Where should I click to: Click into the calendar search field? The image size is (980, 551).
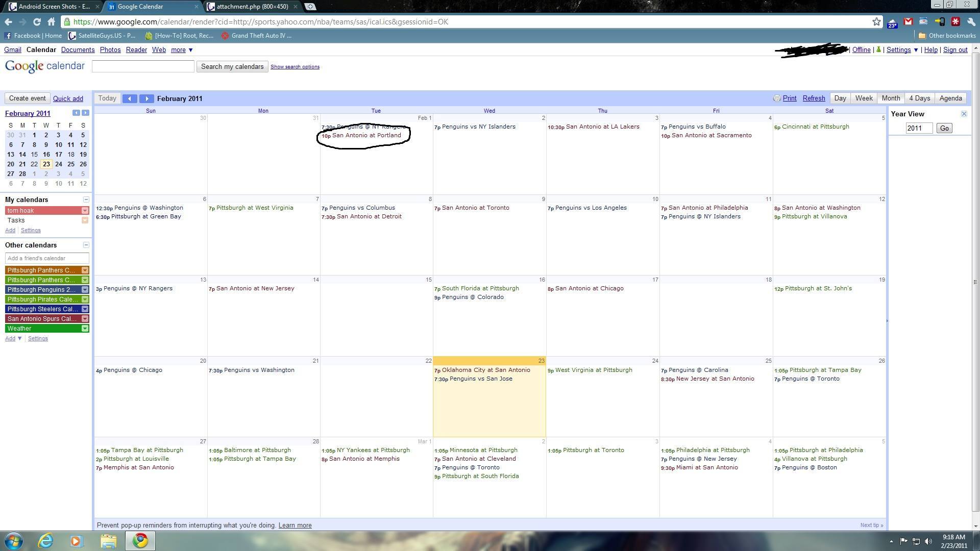pyautogui.click(x=143, y=66)
